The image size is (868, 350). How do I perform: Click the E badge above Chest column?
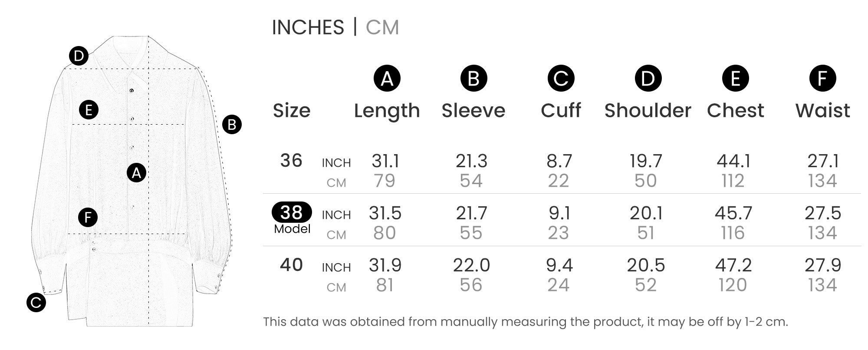click(x=735, y=79)
